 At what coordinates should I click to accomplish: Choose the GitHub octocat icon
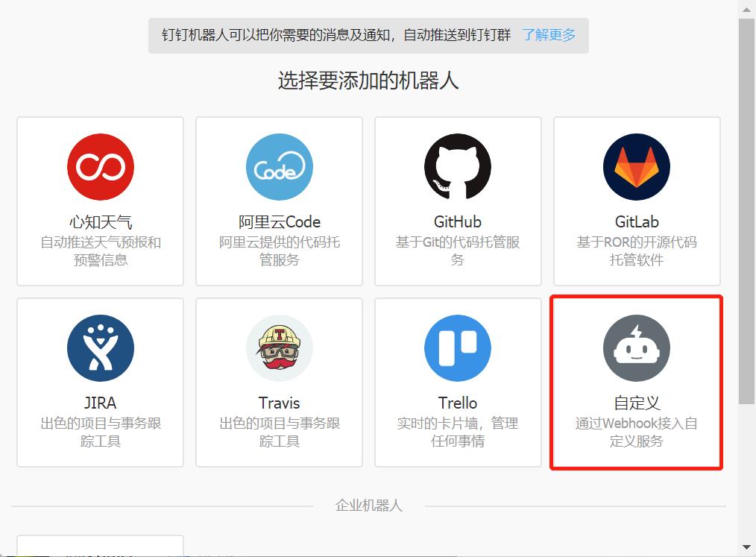pos(458,167)
